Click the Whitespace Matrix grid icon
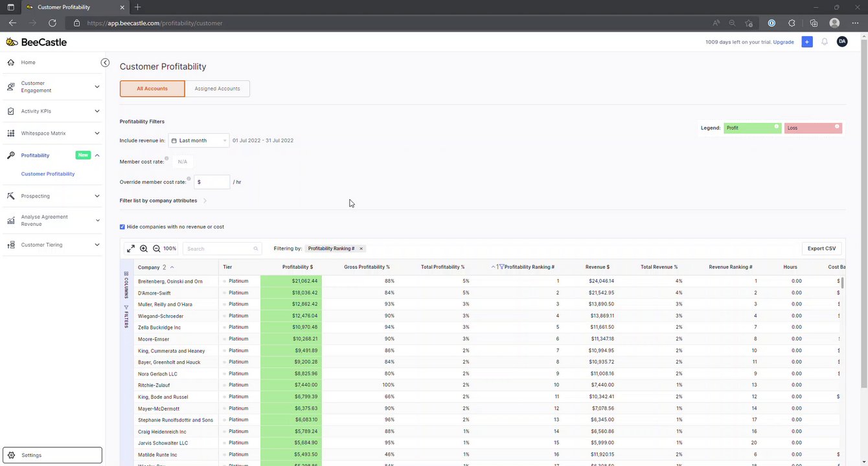 (x=10, y=133)
